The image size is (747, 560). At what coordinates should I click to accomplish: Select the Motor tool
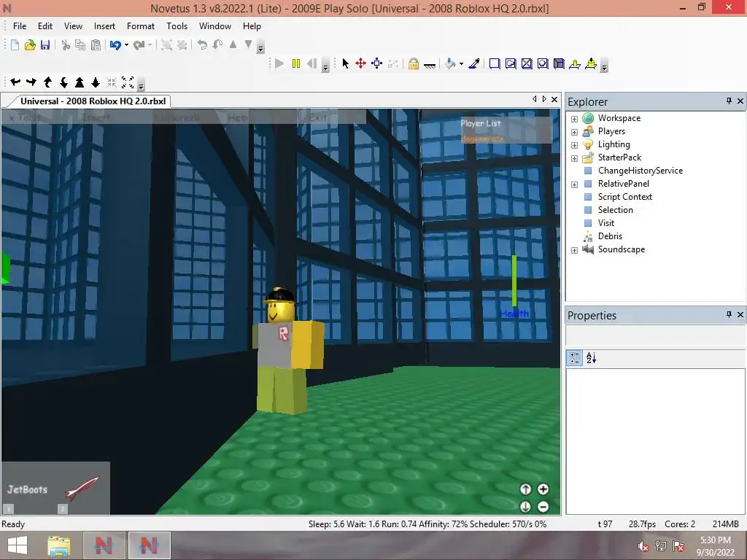[x=591, y=63]
